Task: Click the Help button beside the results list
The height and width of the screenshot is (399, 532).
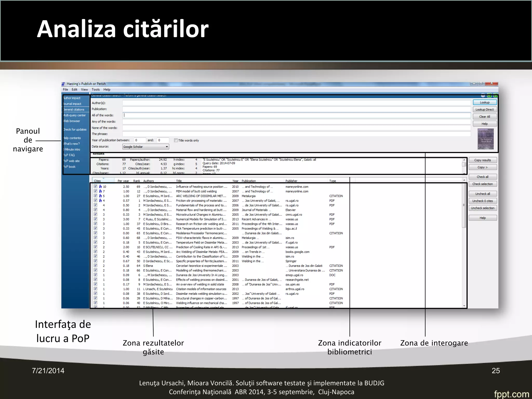Action: pos(483,218)
